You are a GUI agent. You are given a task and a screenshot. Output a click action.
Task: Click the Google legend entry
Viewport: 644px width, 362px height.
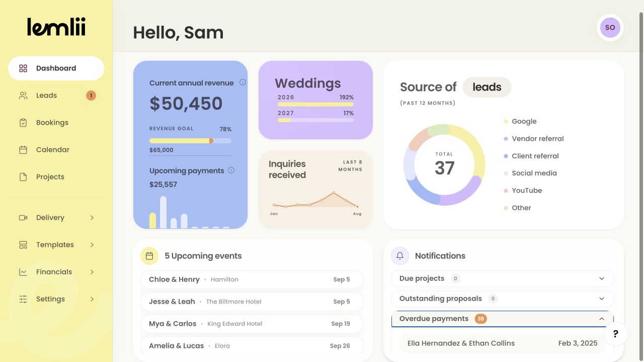(520, 122)
